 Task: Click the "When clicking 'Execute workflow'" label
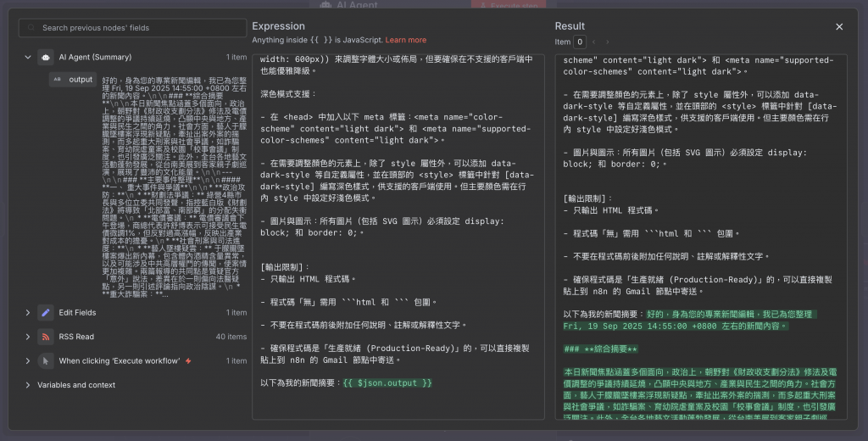pos(120,360)
